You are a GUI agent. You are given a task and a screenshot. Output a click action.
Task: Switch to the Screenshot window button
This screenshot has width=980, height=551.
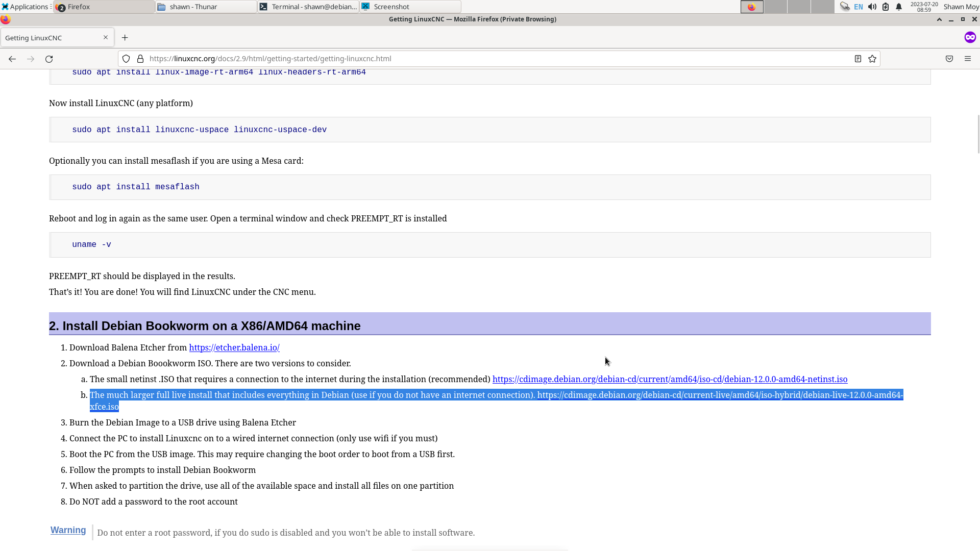pyautogui.click(x=411, y=7)
